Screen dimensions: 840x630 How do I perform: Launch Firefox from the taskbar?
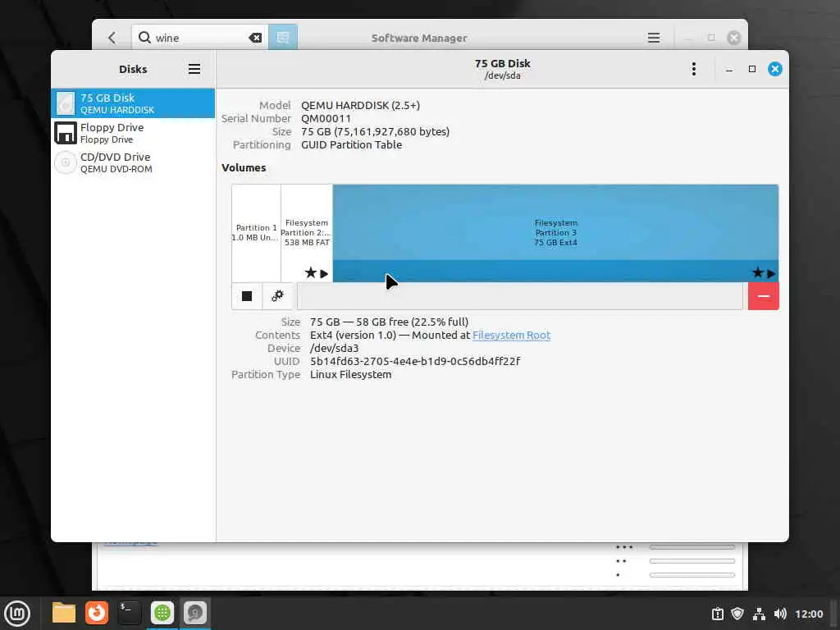[97, 613]
